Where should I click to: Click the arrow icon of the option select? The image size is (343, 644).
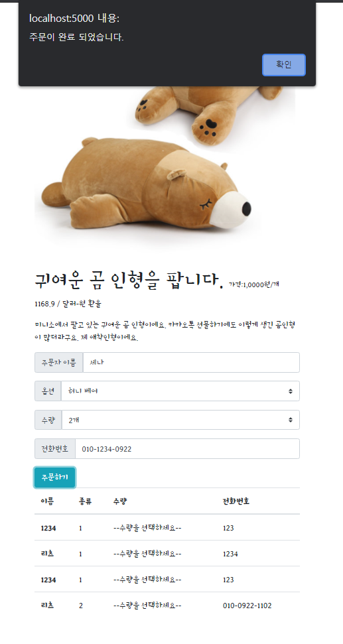point(291,391)
